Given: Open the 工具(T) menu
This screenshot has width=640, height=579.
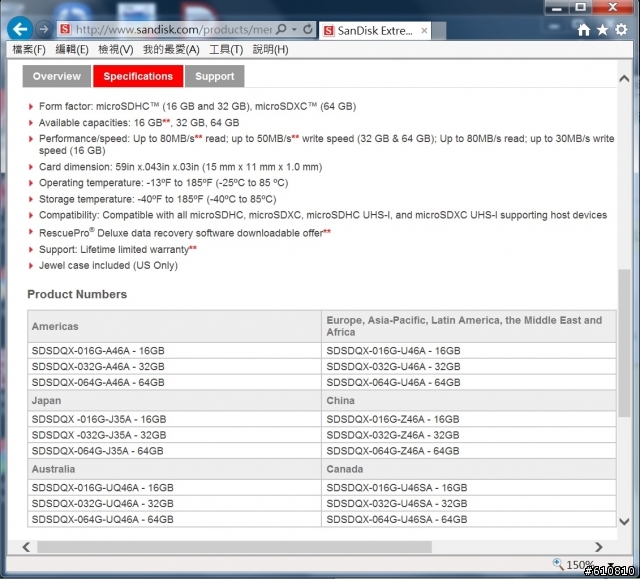Looking at the screenshot, I should 226,50.
